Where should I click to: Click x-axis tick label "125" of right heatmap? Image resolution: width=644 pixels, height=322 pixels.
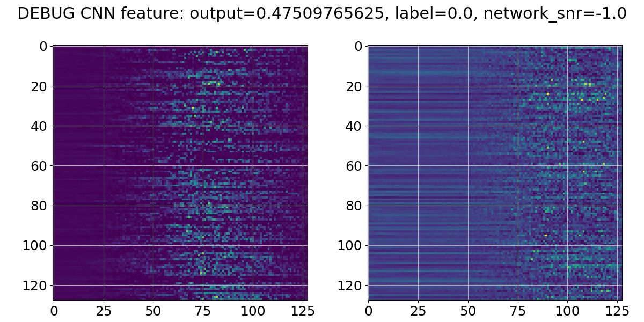pos(617,310)
